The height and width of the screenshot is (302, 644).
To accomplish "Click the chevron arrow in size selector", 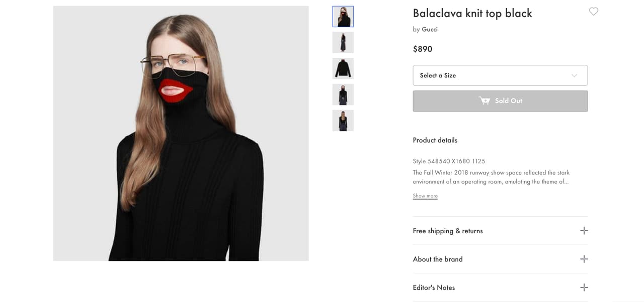I will coord(574,75).
